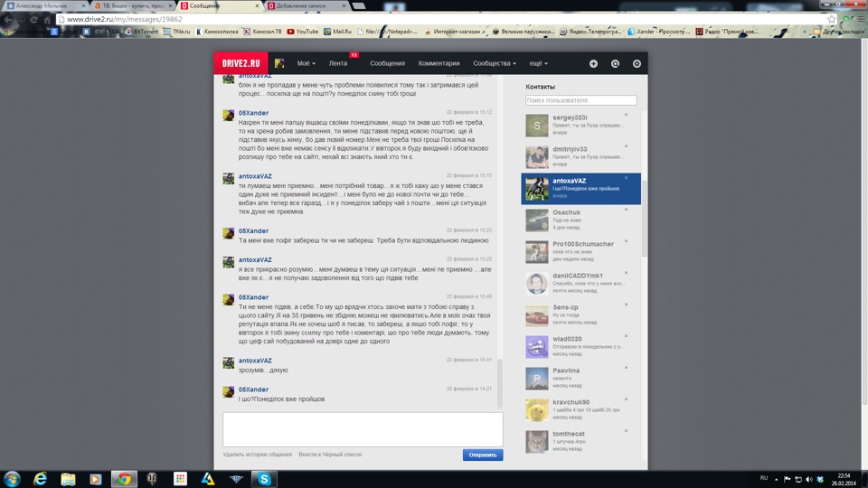This screenshot has height=488, width=868.
Task: Click the DRIVE2.RU logo
Action: point(241,63)
